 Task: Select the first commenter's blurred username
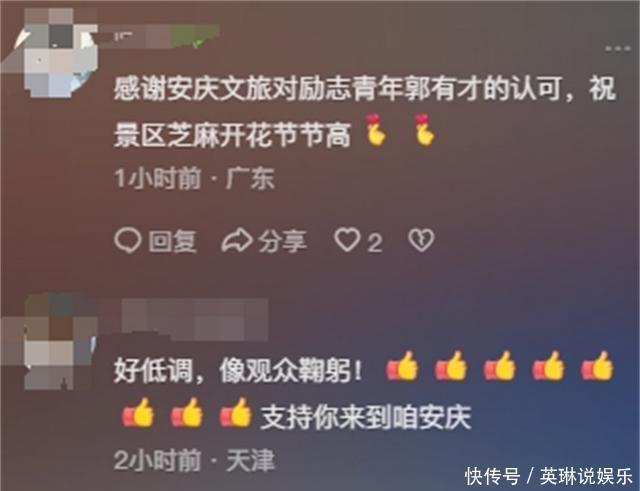(160, 37)
